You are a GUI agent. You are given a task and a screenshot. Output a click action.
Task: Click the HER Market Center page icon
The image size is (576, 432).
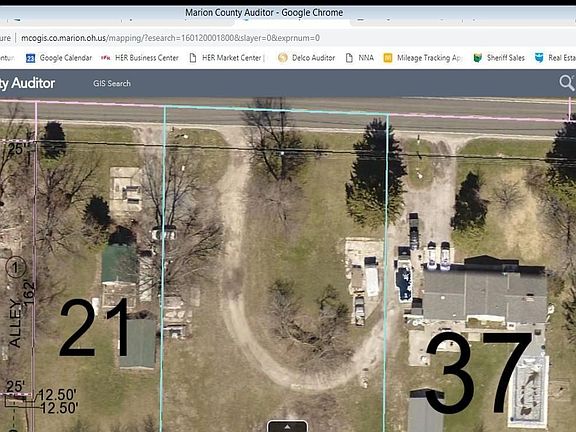(x=192, y=58)
